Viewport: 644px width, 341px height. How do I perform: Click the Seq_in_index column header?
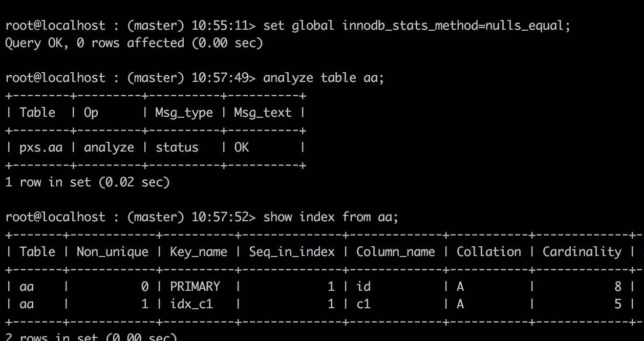292,252
